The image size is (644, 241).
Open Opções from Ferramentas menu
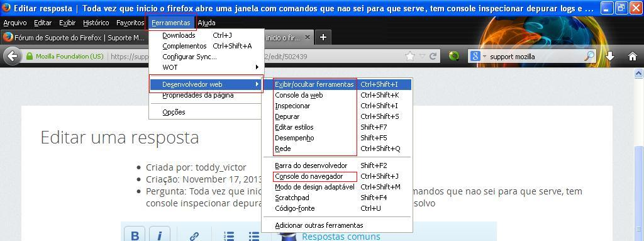[x=206, y=112]
